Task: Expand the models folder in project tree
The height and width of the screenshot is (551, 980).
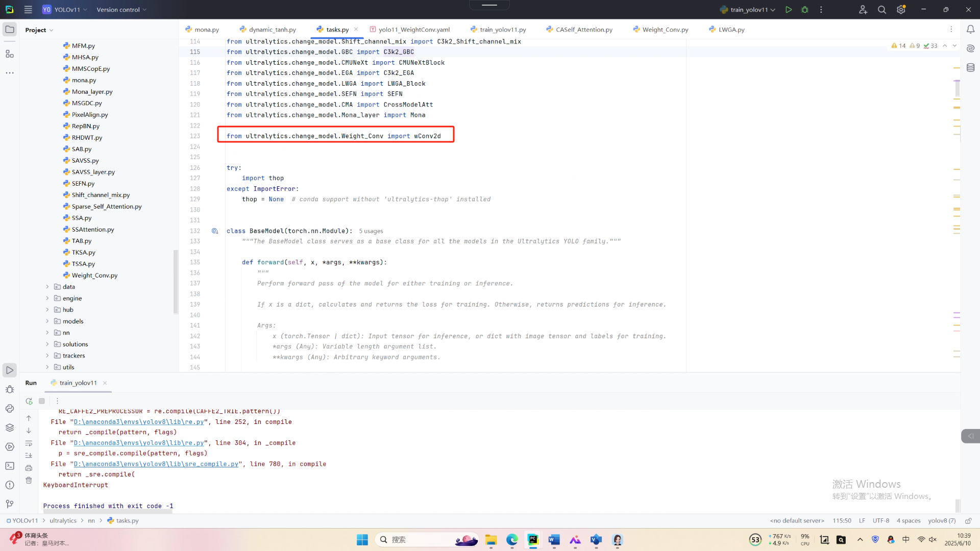Action: [x=47, y=321]
